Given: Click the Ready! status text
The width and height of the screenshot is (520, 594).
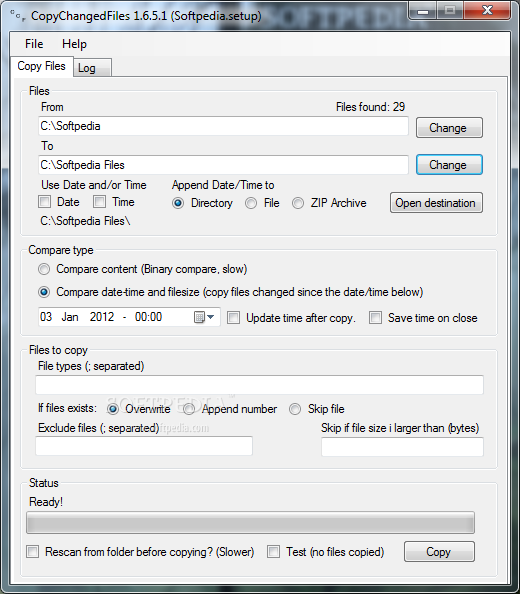Looking at the screenshot, I should tap(46, 502).
